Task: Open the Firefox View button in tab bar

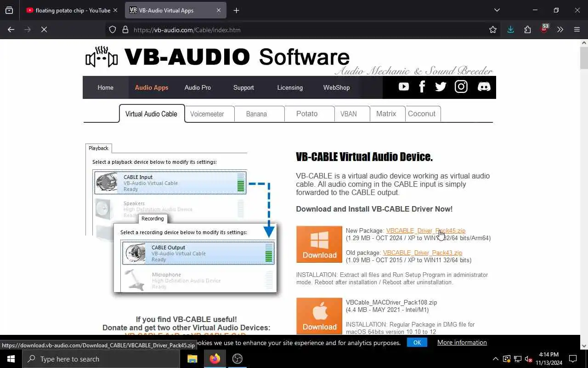Action: [x=9, y=10]
